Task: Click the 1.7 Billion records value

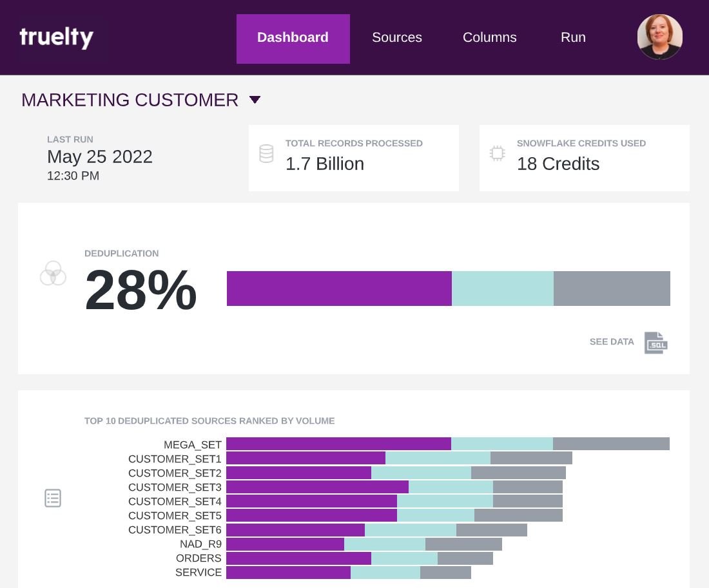Action: click(325, 164)
